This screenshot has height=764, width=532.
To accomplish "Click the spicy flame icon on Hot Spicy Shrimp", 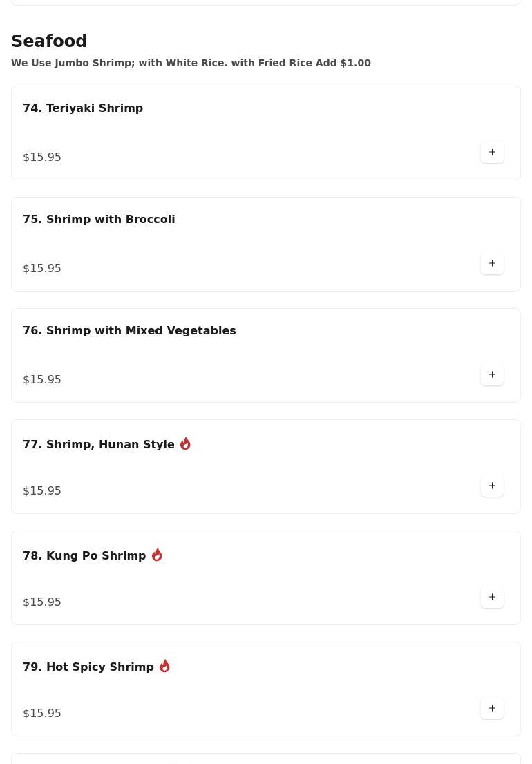I will [164, 666].
